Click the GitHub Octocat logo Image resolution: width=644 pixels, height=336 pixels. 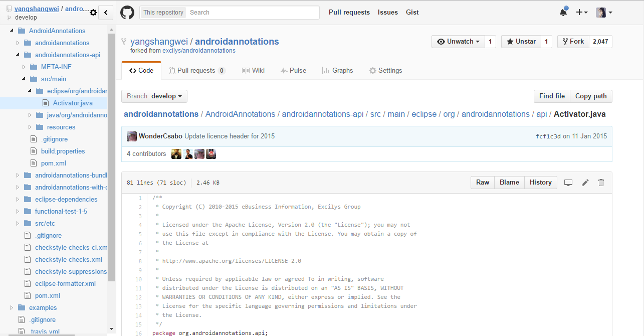(127, 13)
